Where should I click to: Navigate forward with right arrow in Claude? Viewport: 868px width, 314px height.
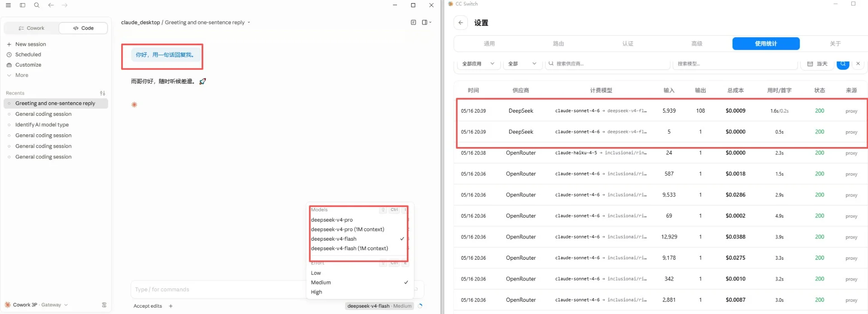(x=65, y=5)
